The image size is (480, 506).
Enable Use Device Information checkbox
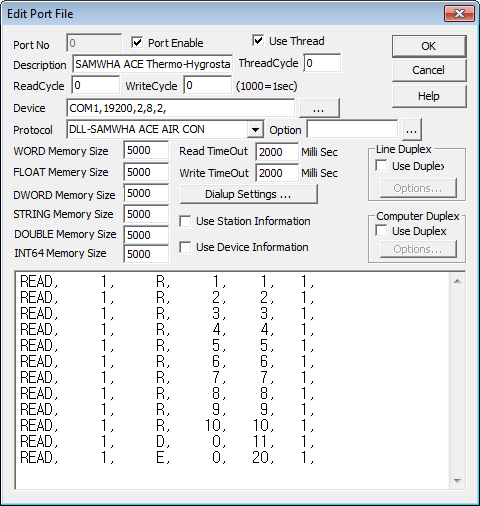click(185, 247)
